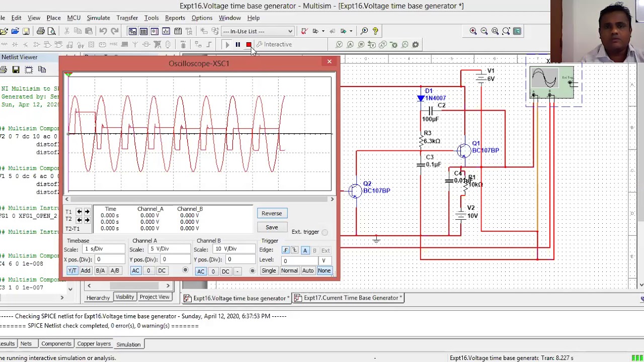Click the Run simulation play button
The height and width of the screenshot is (362, 644).
226,44
